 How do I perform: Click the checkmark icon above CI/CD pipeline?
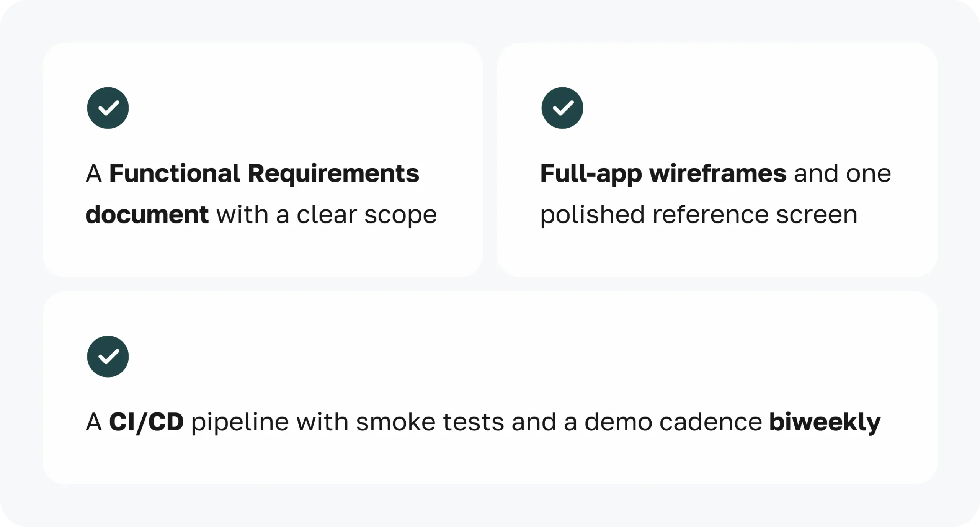tap(108, 357)
